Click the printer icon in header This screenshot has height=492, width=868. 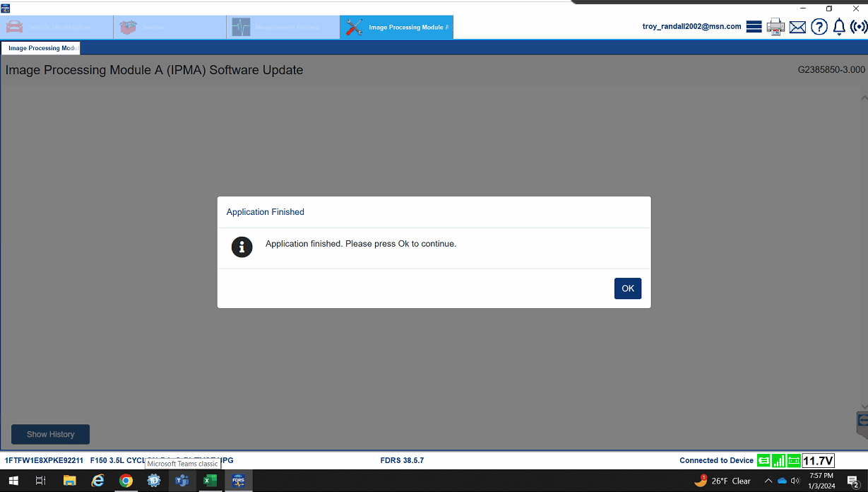(x=775, y=27)
